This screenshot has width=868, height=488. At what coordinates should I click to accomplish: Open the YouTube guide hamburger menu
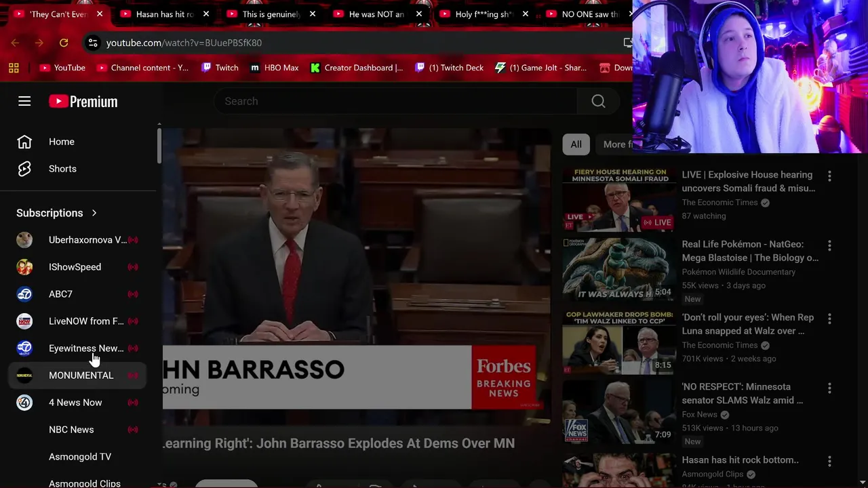point(24,101)
